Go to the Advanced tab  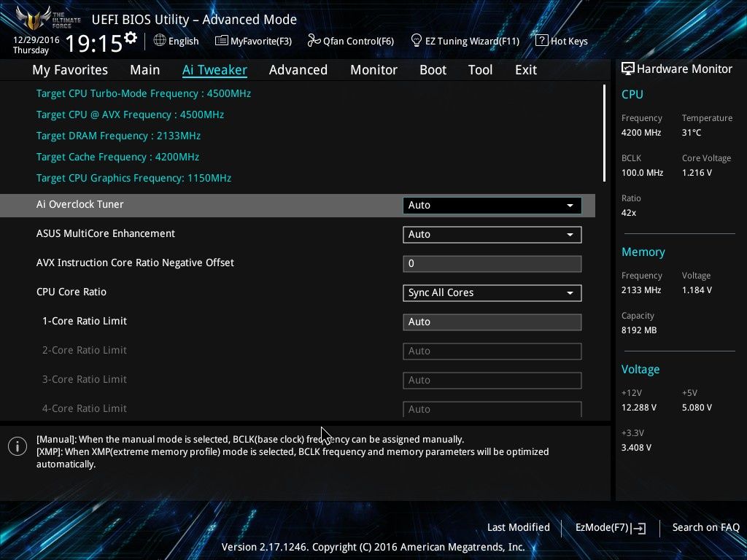298,70
